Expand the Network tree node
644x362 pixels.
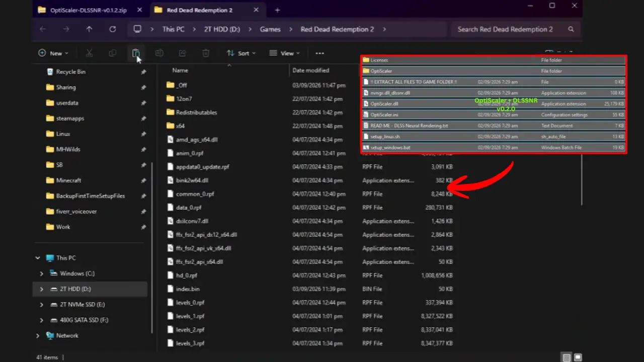38,335
